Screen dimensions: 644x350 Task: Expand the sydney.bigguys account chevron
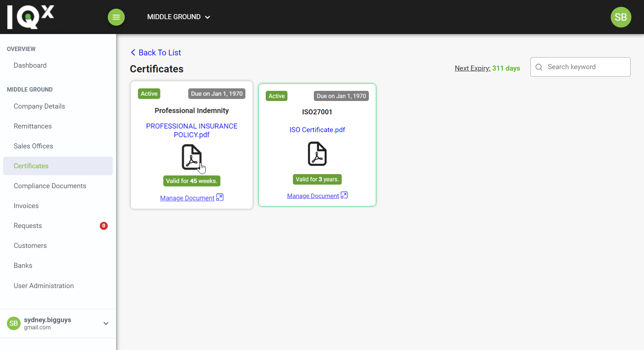[x=106, y=323]
